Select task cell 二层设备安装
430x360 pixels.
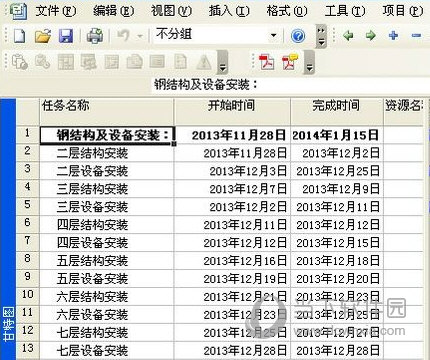pos(107,171)
